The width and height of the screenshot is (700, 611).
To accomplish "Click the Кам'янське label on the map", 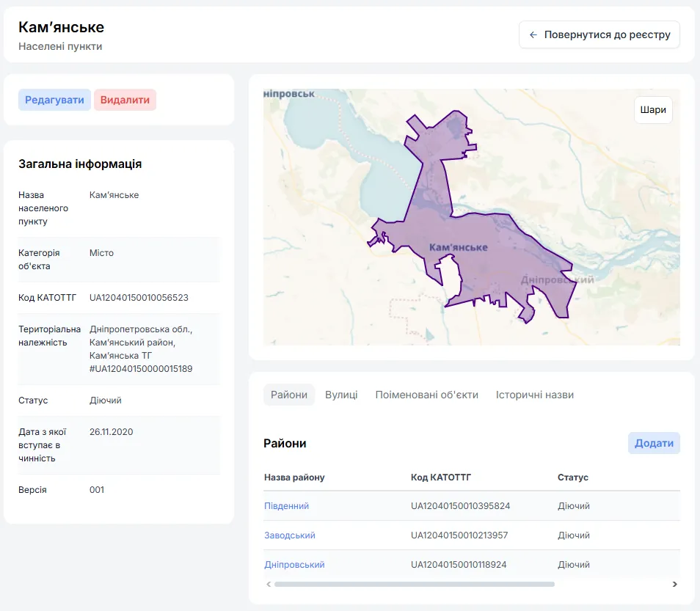I will (459, 247).
